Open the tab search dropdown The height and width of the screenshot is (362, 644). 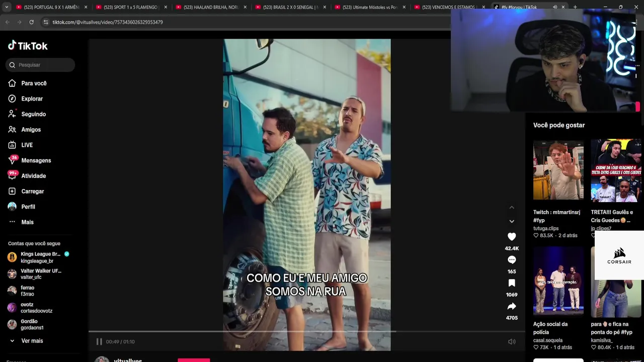click(7, 7)
